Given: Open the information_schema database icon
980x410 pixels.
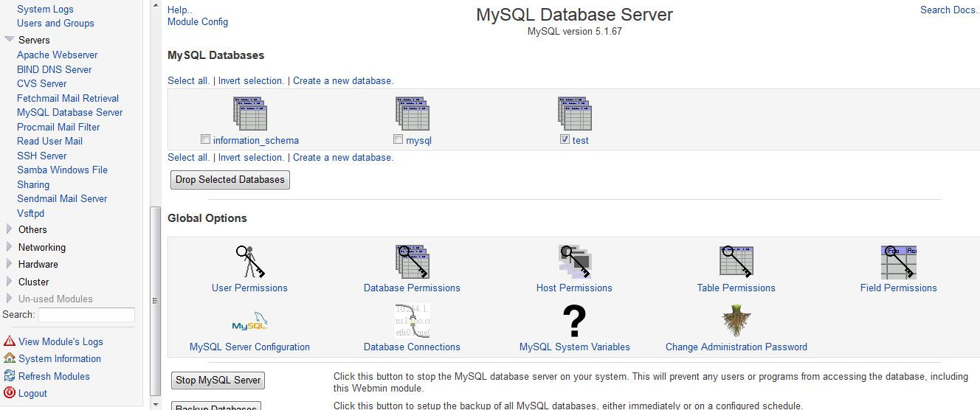Looking at the screenshot, I should pyautogui.click(x=250, y=114).
